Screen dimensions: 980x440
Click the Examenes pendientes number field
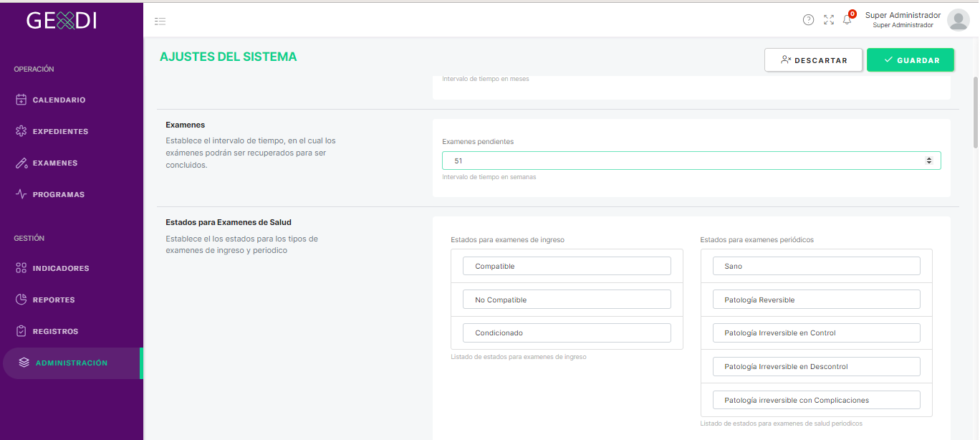[691, 161]
